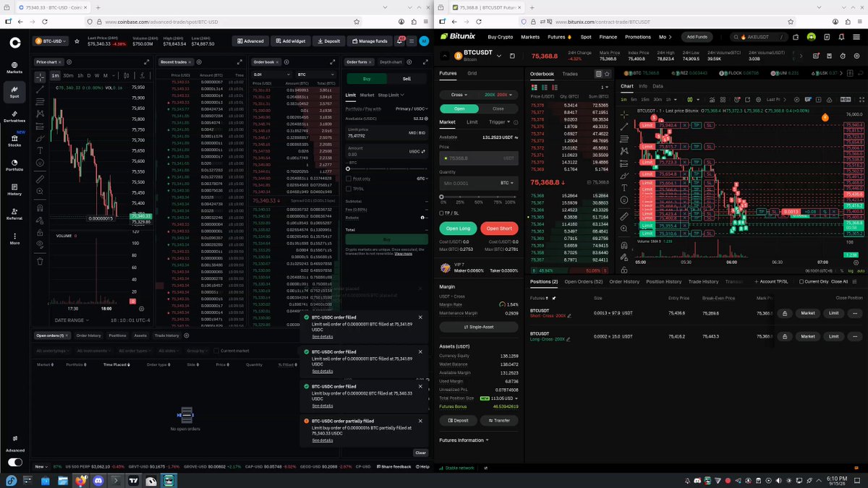The width and height of the screenshot is (868, 488).
Task: Tick the Current market checkbox in Coinbase orders
Action: (x=216, y=351)
